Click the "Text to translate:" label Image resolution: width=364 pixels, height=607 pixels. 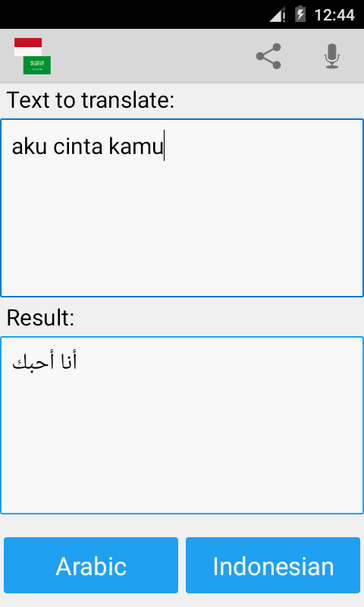pos(90,100)
